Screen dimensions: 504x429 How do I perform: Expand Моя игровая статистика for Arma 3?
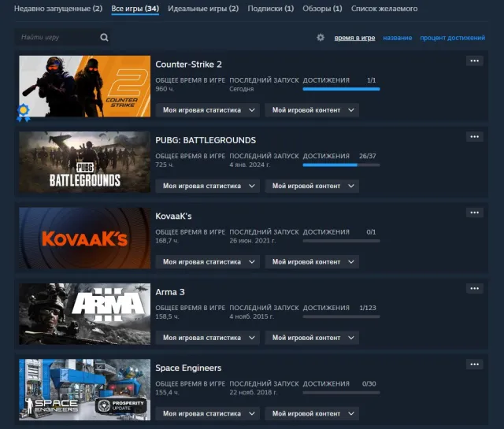pos(208,338)
